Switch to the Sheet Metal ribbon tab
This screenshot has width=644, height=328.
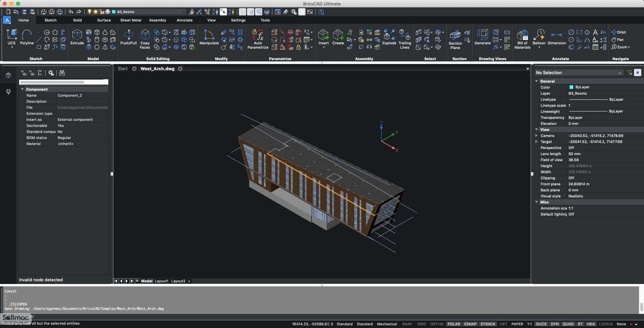tap(131, 20)
